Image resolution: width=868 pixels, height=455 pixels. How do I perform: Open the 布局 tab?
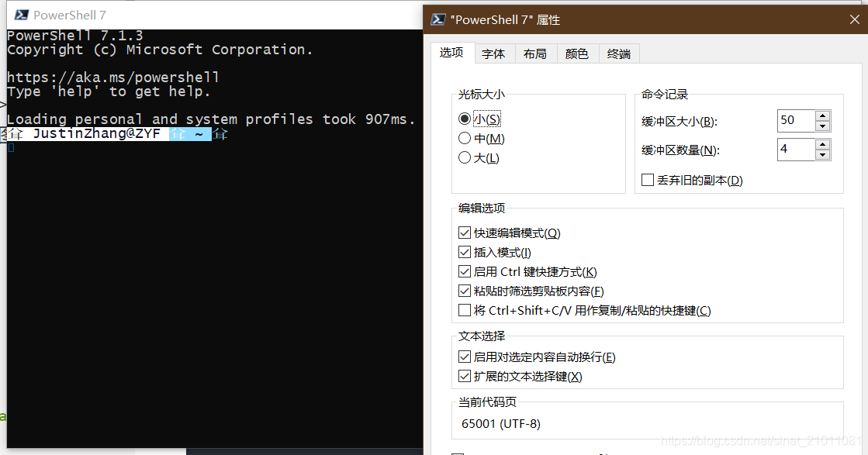pyautogui.click(x=535, y=53)
